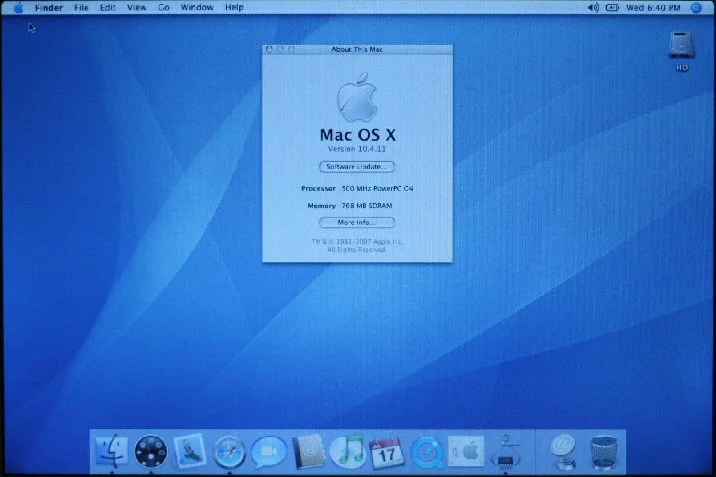Click the Mac OS X website spring icon
Image resolution: width=716 pixels, height=477 pixels.
tap(563, 452)
